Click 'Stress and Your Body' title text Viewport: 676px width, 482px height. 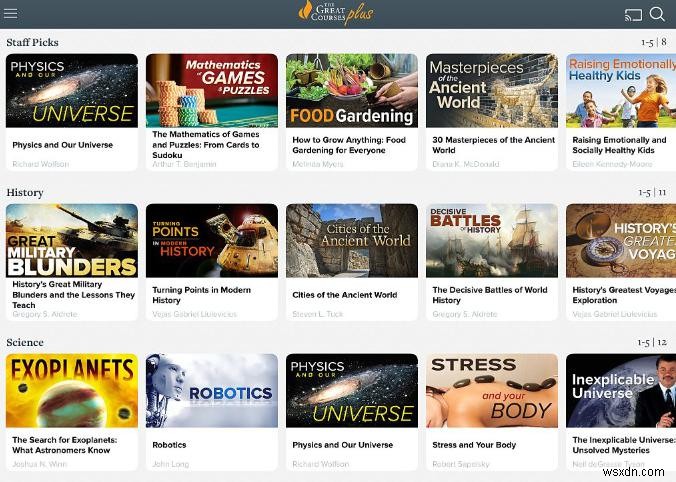[x=474, y=445]
